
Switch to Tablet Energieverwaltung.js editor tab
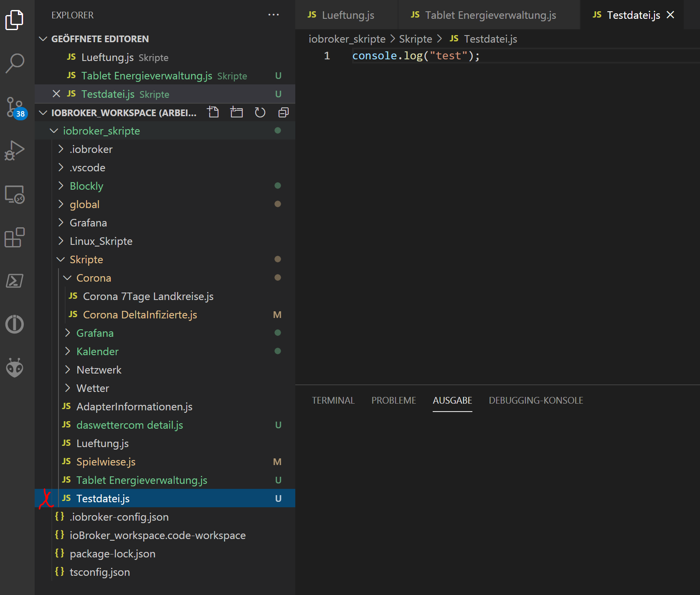(489, 15)
